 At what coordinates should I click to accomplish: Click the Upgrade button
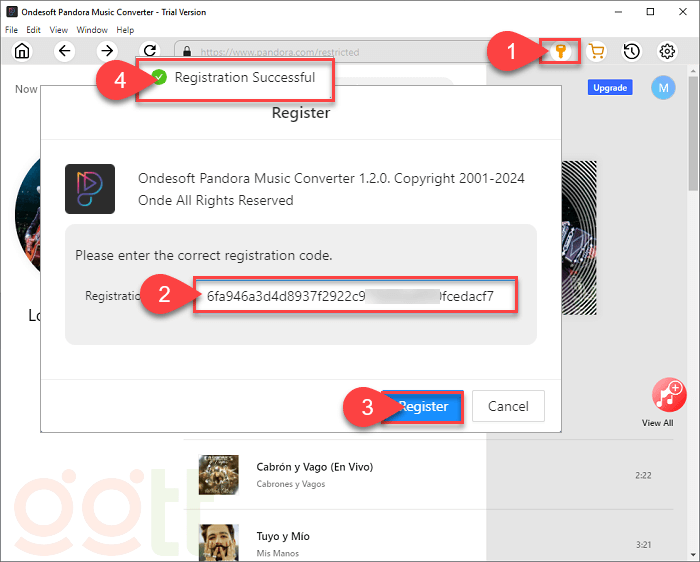pos(610,88)
